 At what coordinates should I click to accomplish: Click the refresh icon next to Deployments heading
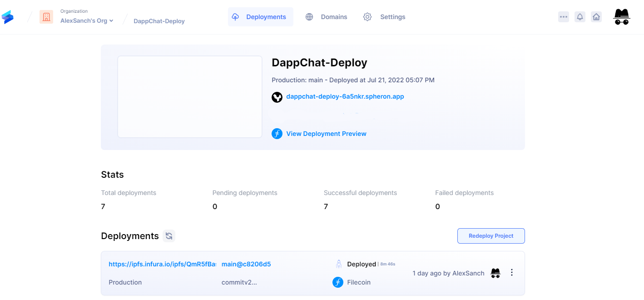(x=169, y=236)
